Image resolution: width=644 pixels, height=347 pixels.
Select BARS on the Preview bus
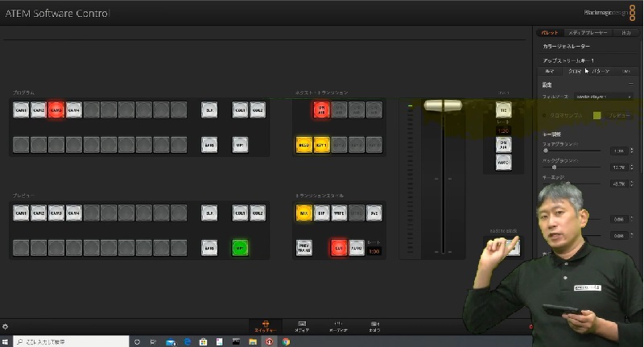209,248
